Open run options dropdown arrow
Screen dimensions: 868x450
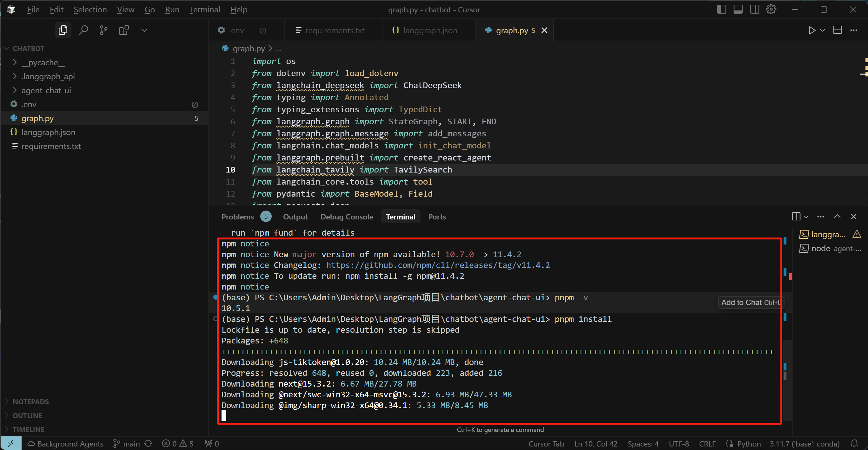(823, 30)
